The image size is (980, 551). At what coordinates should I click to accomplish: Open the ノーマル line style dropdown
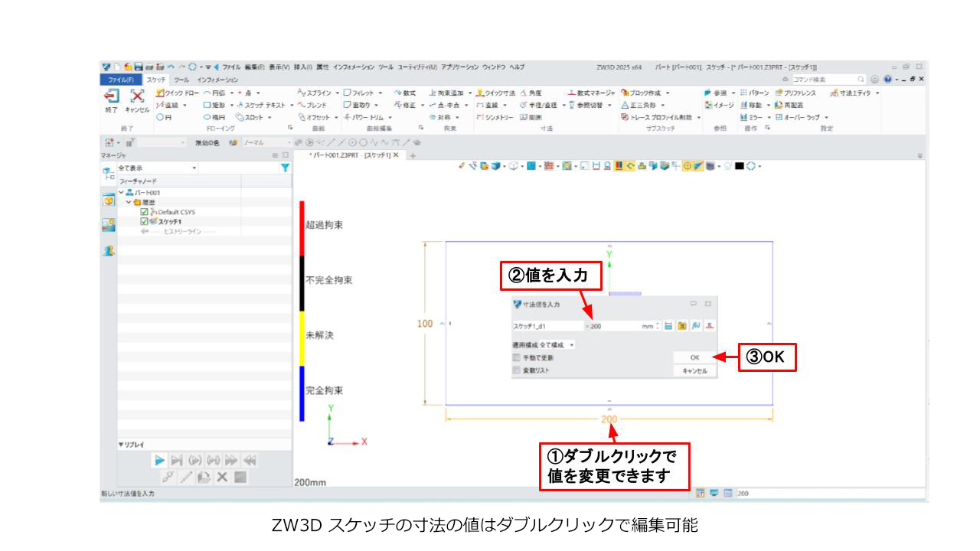coord(266,142)
